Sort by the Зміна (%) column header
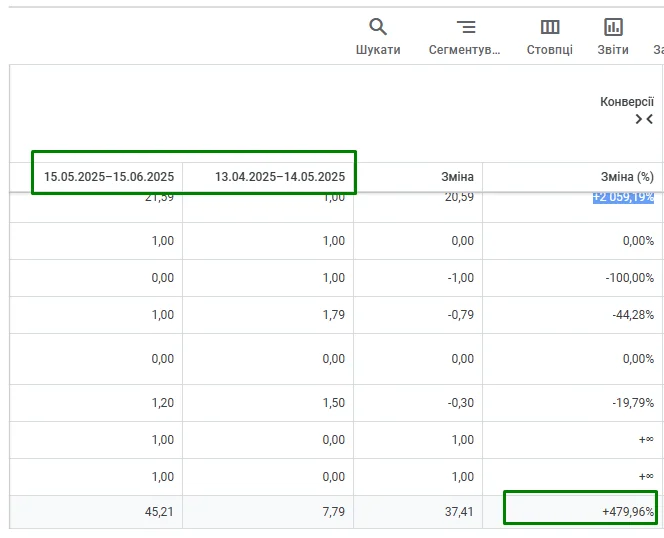664x538 pixels. (627, 177)
